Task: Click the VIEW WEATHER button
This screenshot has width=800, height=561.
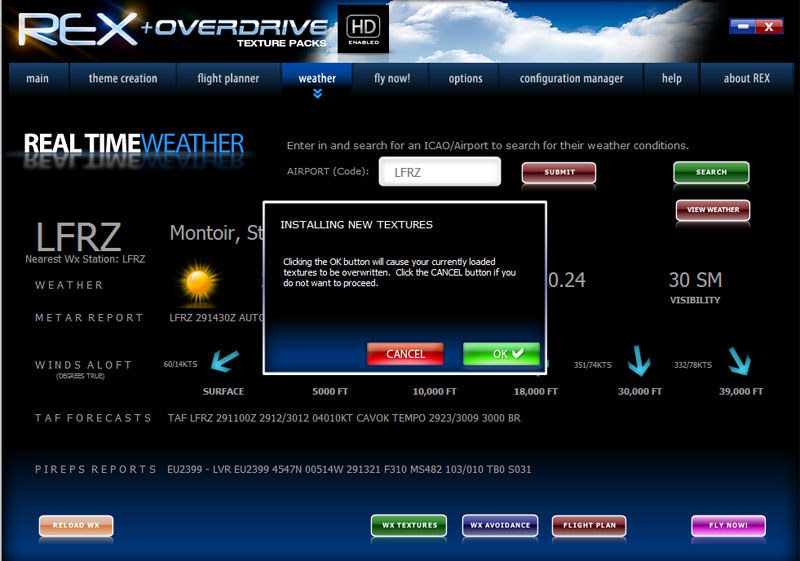Action: pos(713,210)
